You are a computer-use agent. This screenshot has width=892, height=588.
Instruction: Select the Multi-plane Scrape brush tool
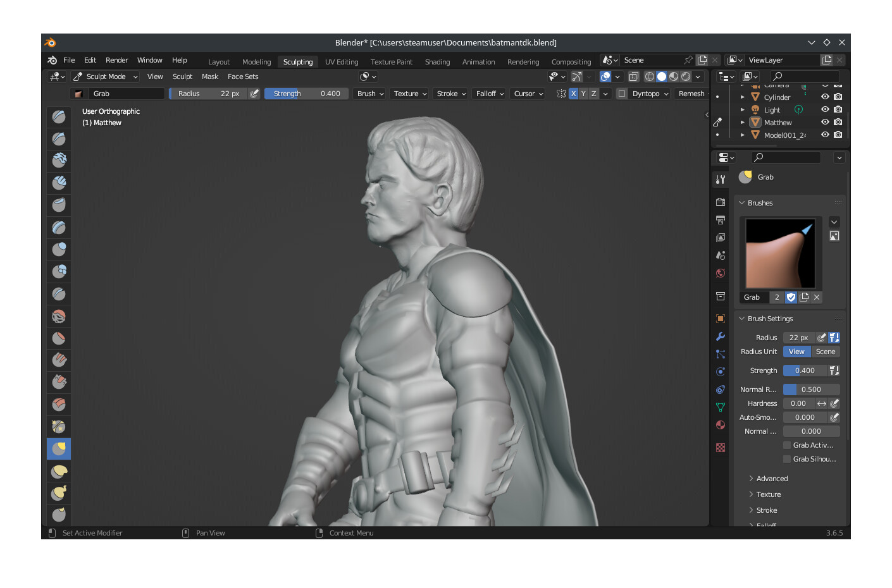[59, 404]
